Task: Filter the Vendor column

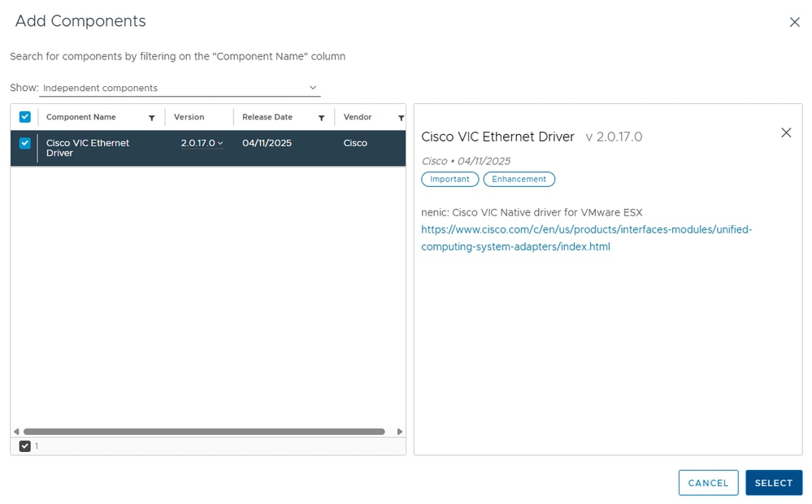Action: coord(401,118)
